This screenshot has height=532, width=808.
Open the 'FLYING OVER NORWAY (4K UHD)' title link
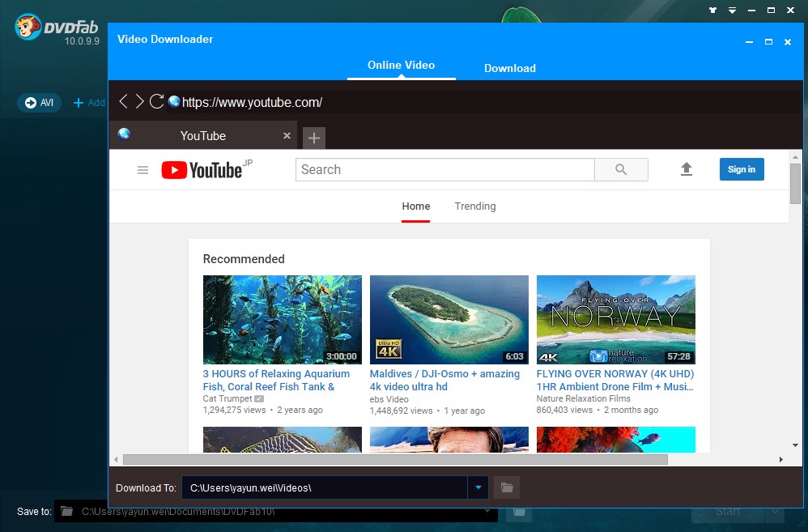[x=615, y=380]
